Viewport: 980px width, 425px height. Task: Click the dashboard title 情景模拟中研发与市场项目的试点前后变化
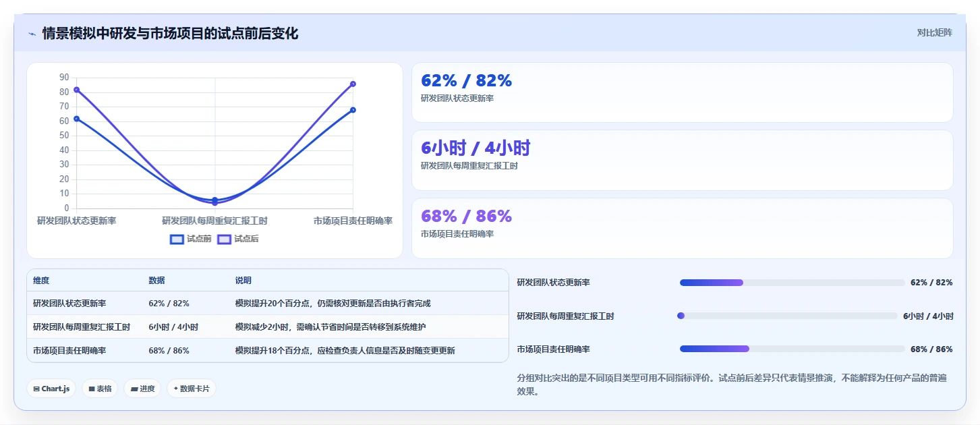170,34
